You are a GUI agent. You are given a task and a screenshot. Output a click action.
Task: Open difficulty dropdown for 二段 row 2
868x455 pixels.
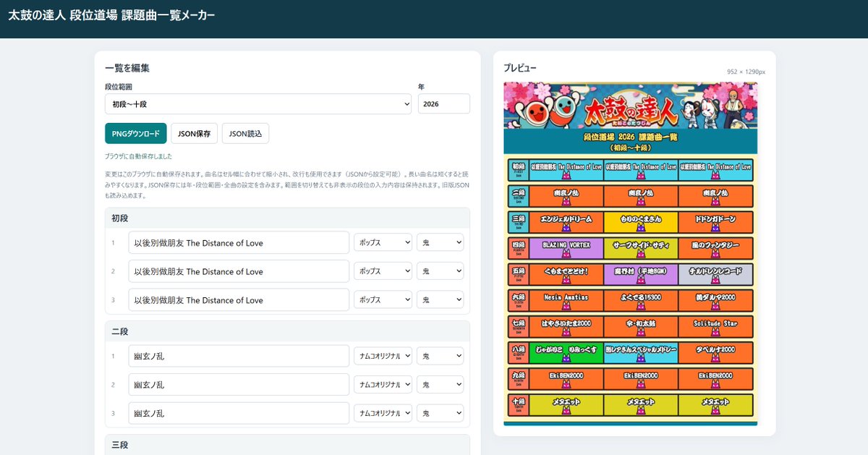click(x=440, y=385)
